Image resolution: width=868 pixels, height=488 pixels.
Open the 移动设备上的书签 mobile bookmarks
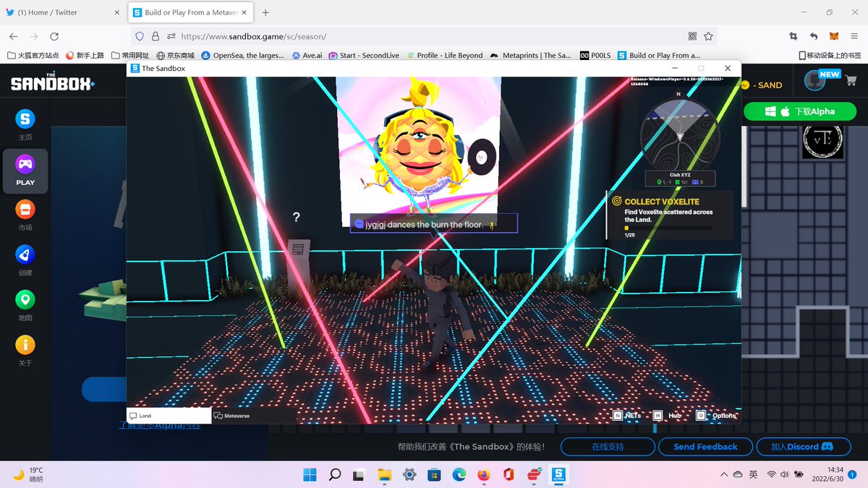[x=830, y=55]
